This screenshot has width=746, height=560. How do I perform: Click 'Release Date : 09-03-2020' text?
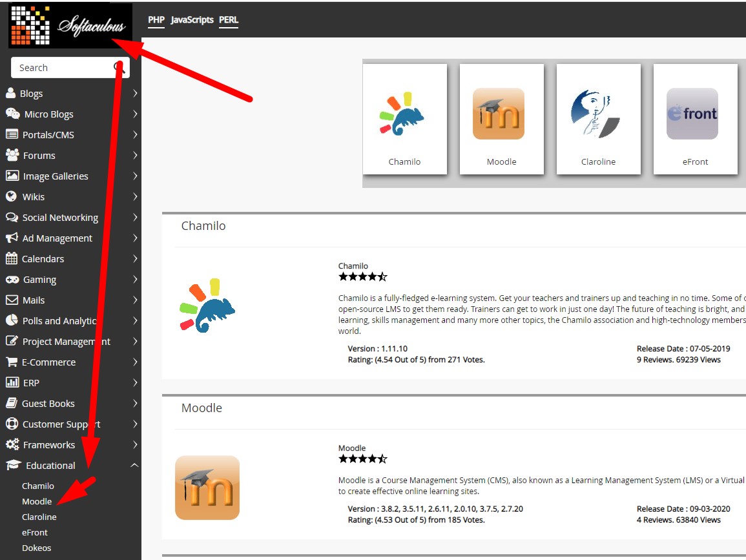683,509
